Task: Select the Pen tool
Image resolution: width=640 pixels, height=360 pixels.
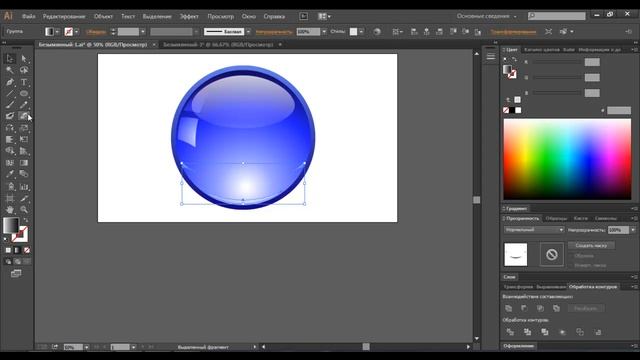Action: pos(10,82)
